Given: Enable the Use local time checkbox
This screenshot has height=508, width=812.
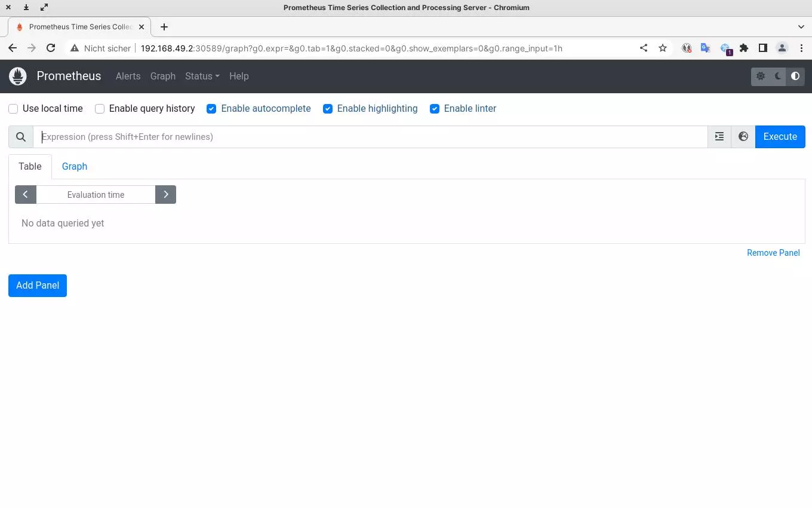Looking at the screenshot, I should coord(13,109).
